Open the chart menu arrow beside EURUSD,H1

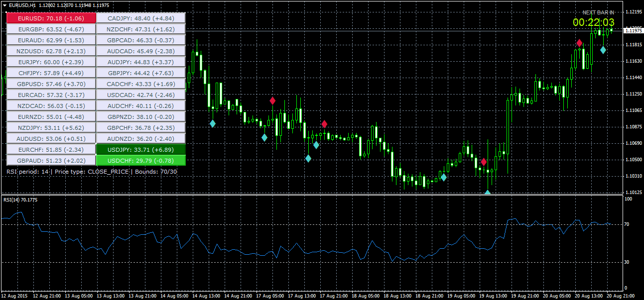click(5, 4)
